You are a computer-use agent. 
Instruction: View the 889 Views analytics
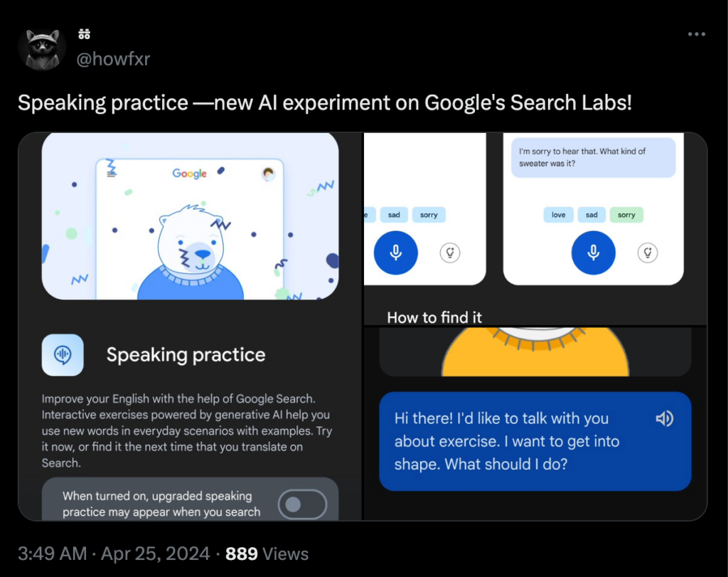coord(267,554)
